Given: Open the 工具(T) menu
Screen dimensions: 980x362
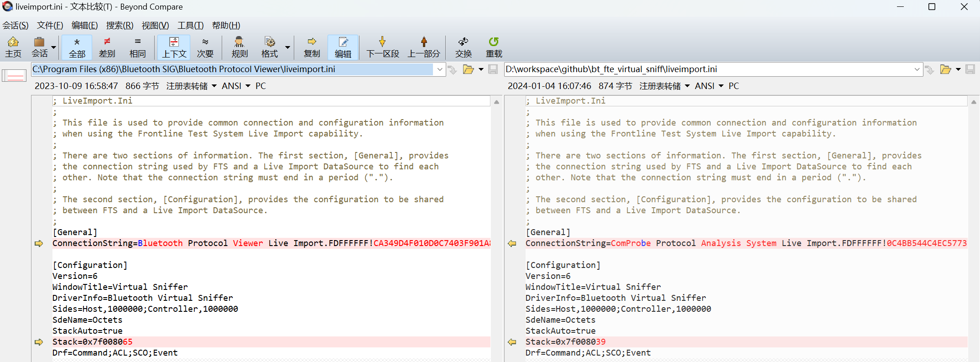Looking at the screenshot, I should 191,26.
